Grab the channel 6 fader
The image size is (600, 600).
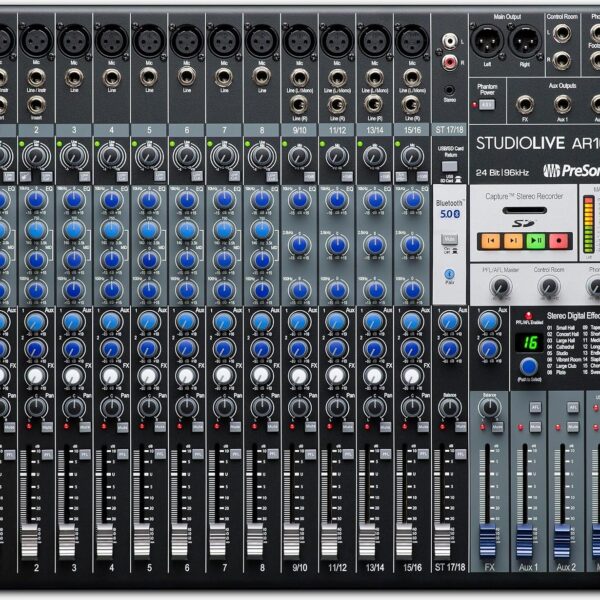point(180,541)
